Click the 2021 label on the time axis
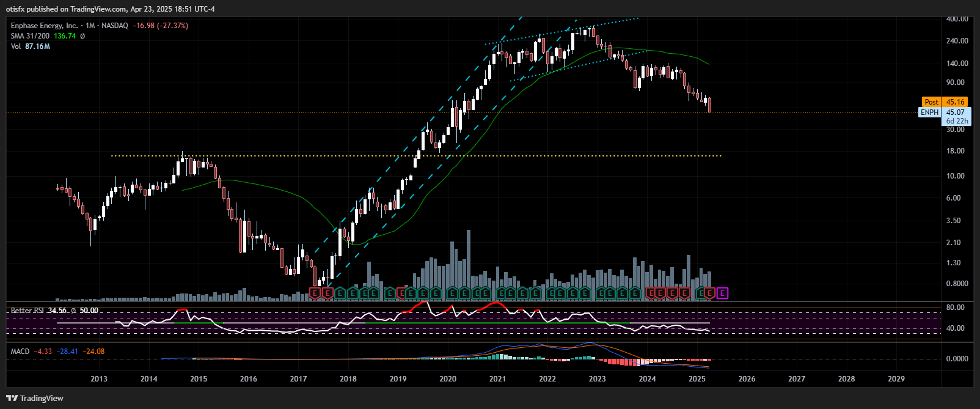The image size is (980, 409). [498, 379]
